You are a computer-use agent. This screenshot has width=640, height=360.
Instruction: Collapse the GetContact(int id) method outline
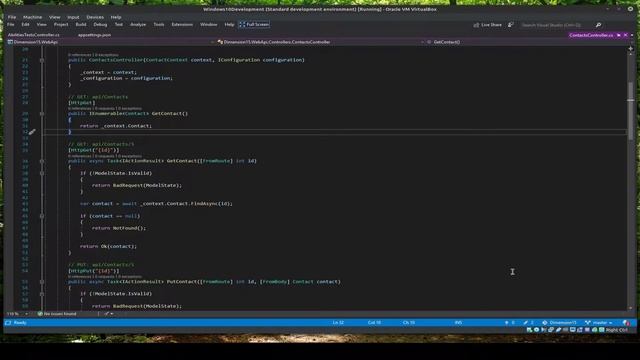(42, 161)
